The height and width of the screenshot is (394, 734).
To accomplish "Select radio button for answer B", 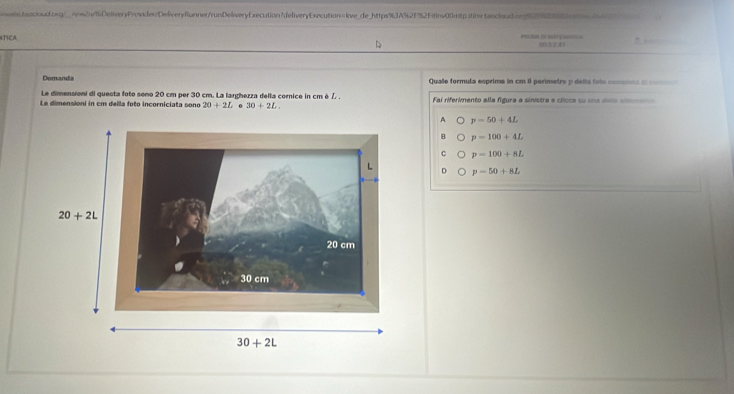I will pos(461,137).
